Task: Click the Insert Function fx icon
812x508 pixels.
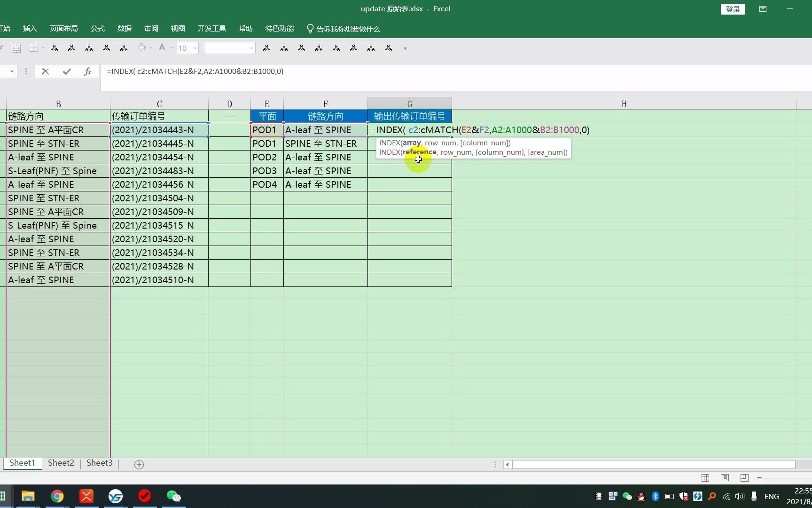Action: click(87, 71)
